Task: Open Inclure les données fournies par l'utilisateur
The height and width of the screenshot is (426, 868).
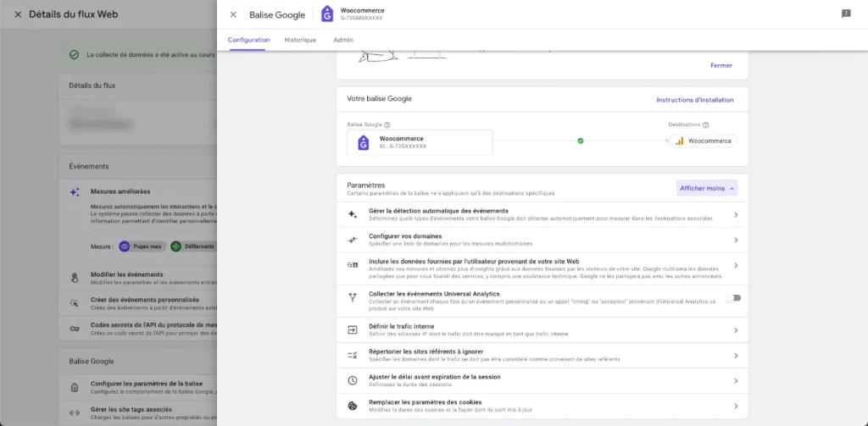Action: [x=542, y=268]
